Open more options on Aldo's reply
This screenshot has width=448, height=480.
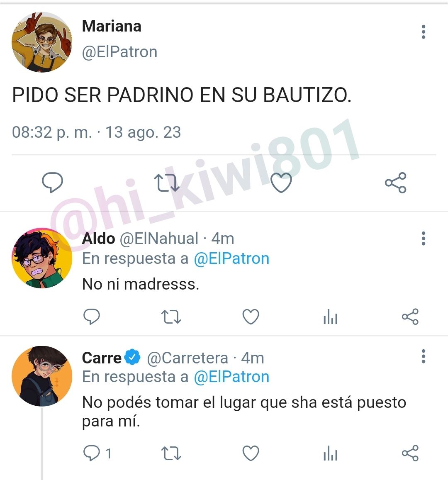pos(424,239)
